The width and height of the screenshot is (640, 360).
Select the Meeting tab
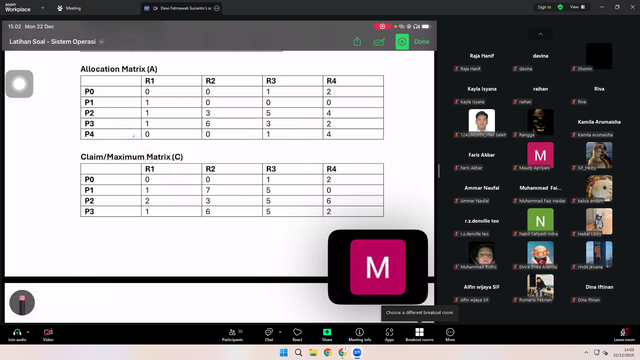coord(69,8)
